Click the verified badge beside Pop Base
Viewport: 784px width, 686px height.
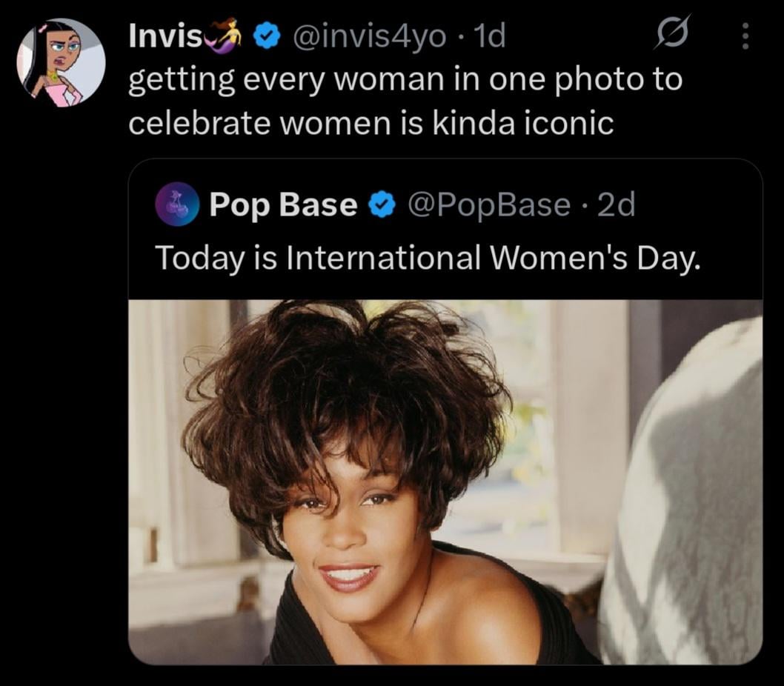[382, 205]
